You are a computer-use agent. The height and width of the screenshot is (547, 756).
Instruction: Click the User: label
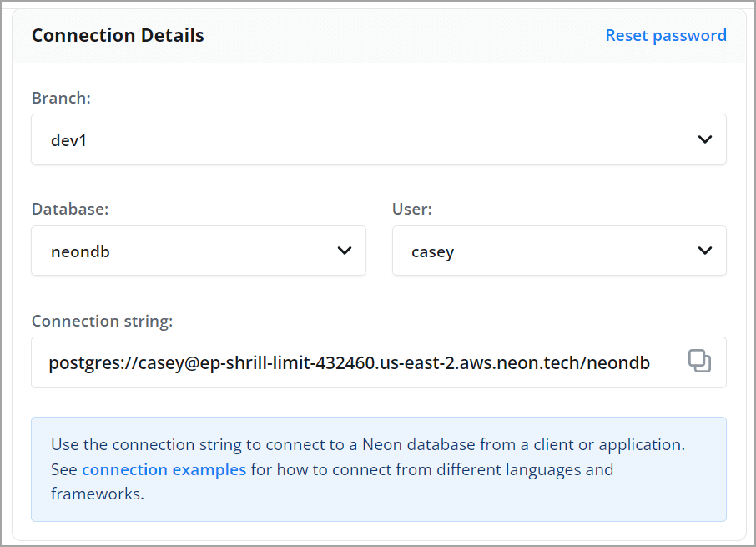pyautogui.click(x=412, y=209)
